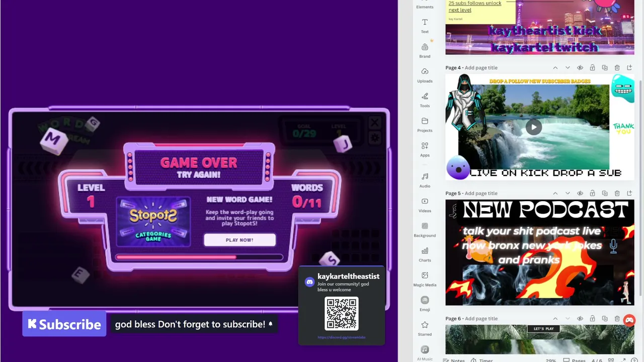Image resolution: width=644 pixels, height=362 pixels.
Task: Click the Discord QR code image
Action: pyautogui.click(x=342, y=314)
